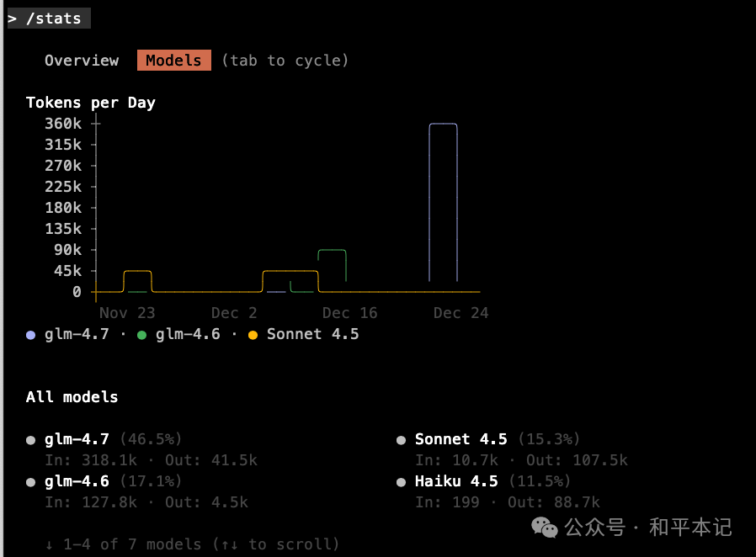Image resolution: width=756 pixels, height=557 pixels.
Task: Click the green glm-4.6 peak near Dec 16
Action: click(x=333, y=265)
